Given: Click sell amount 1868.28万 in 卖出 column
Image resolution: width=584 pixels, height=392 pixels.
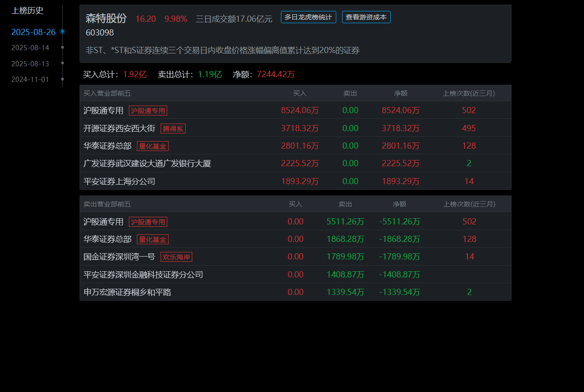Looking at the screenshot, I should pos(345,239).
